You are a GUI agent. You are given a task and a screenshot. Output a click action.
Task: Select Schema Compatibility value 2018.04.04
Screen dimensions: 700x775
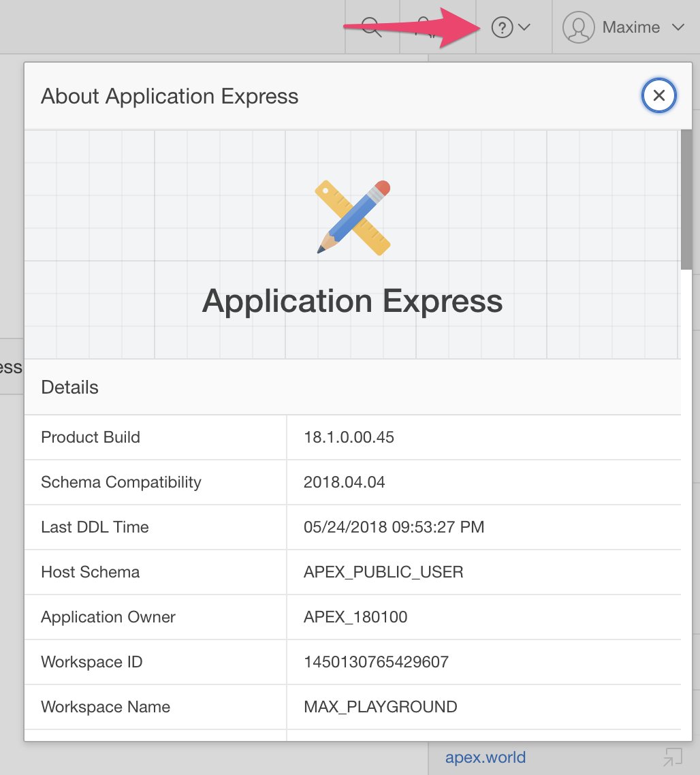[x=344, y=482]
